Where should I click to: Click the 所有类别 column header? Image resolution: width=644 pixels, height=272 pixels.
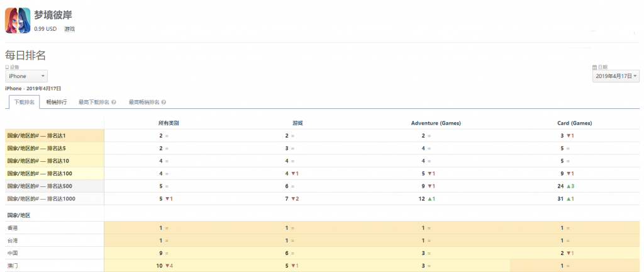point(169,123)
